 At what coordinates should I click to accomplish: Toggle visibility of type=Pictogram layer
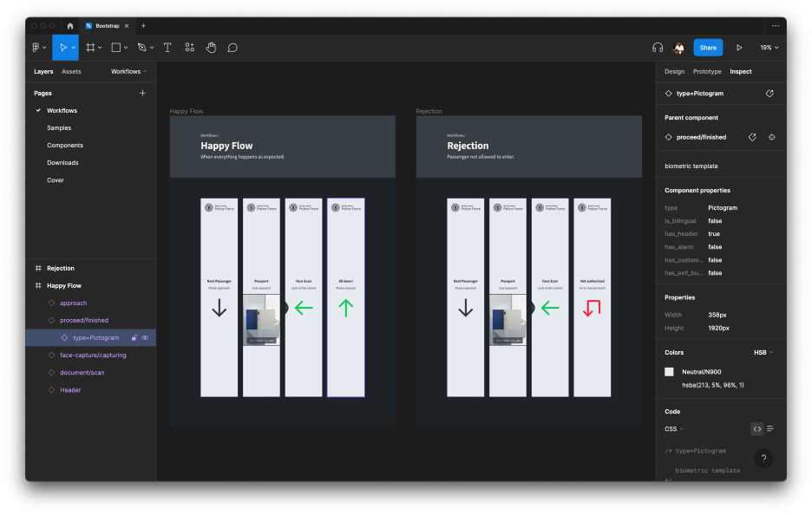pos(145,338)
